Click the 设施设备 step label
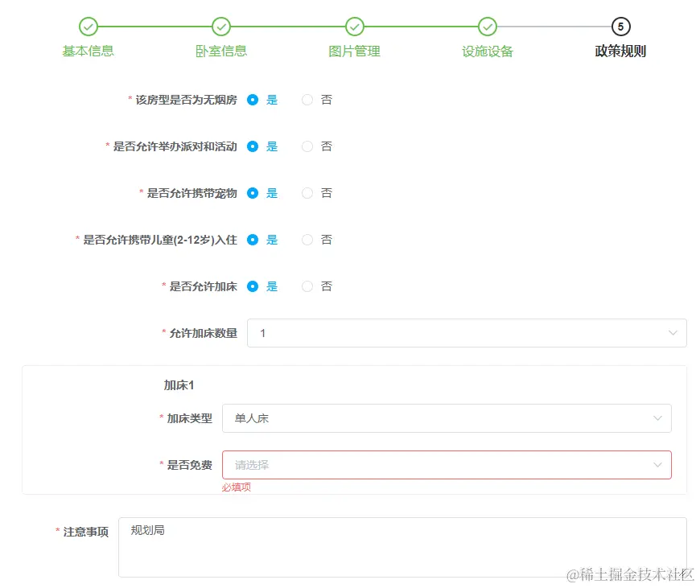 click(x=487, y=51)
